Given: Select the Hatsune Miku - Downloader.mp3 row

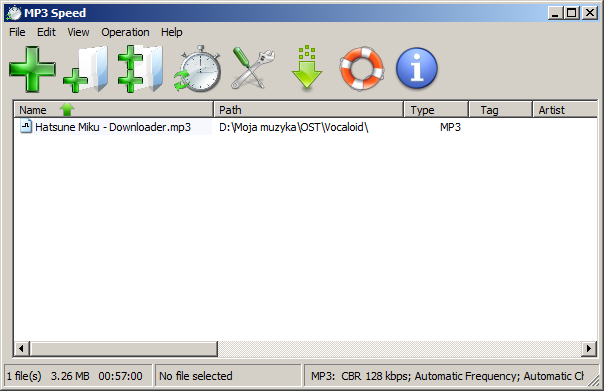Looking at the screenshot, I should pos(306,127).
